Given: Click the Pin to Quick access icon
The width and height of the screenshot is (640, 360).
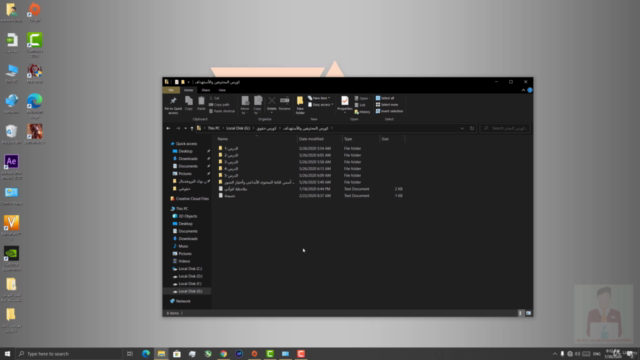Looking at the screenshot, I should (173, 105).
